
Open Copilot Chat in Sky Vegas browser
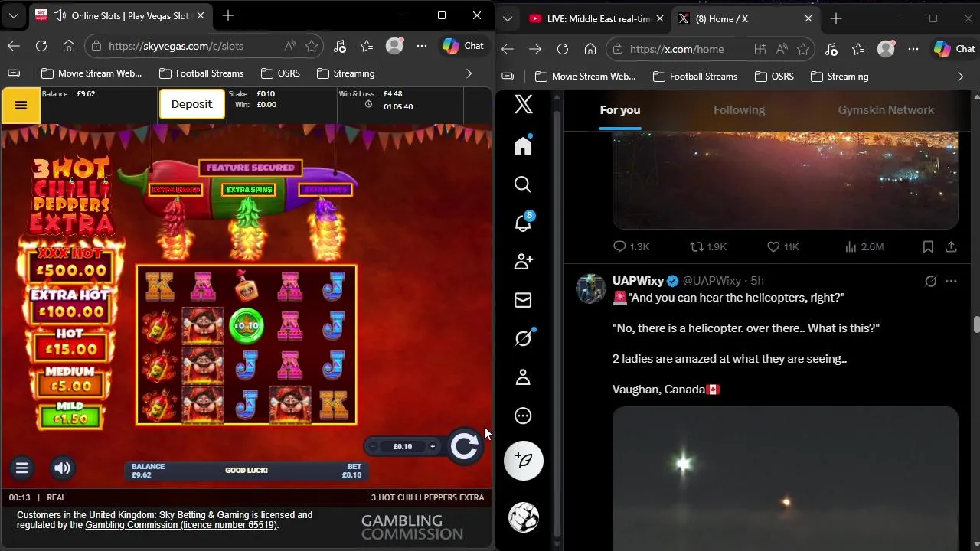pos(463,46)
